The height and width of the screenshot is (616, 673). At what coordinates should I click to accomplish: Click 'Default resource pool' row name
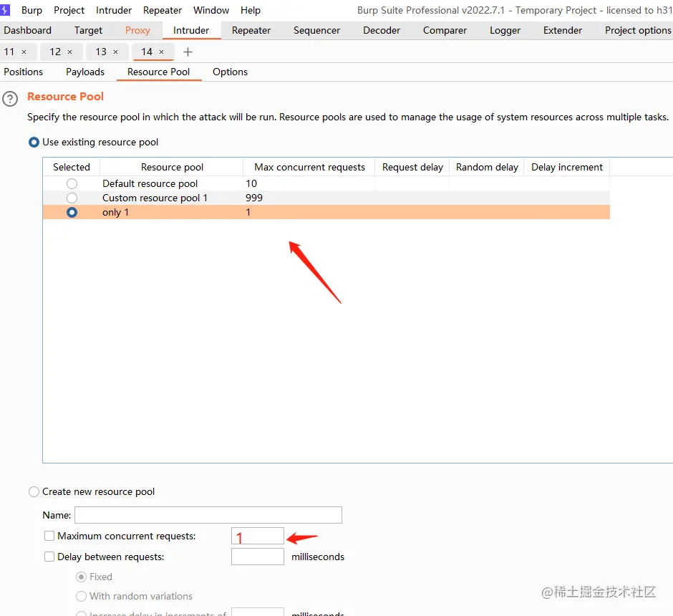150,184
